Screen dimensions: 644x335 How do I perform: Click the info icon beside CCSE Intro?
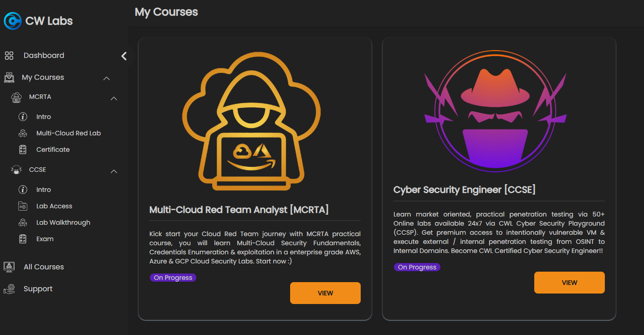pyautogui.click(x=23, y=190)
